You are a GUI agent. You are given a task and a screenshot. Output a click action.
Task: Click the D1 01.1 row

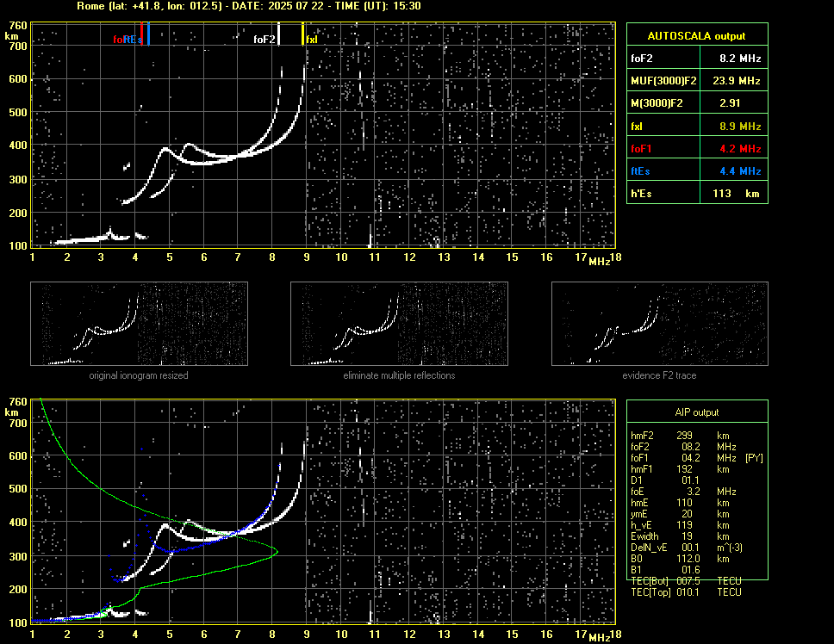[665, 480]
